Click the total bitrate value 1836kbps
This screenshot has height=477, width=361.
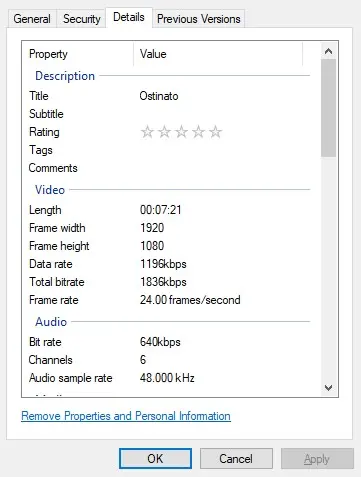(163, 282)
